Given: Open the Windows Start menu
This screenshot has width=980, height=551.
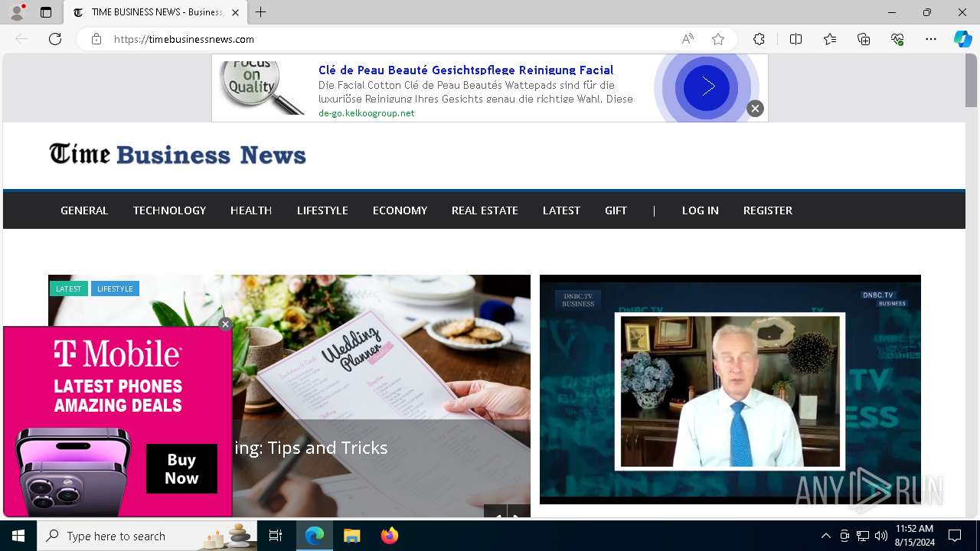Looking at the screenshot, I should (x=18, y=536).
